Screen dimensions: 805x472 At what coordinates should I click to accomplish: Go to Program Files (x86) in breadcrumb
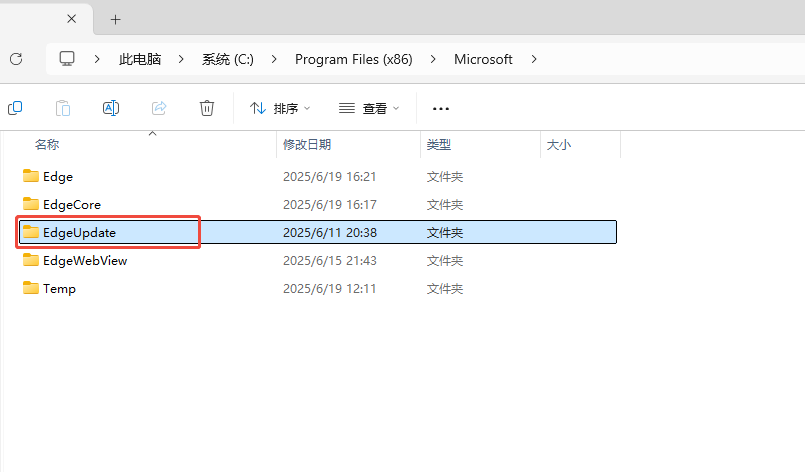pyautogui.click(x=354, y=60)
